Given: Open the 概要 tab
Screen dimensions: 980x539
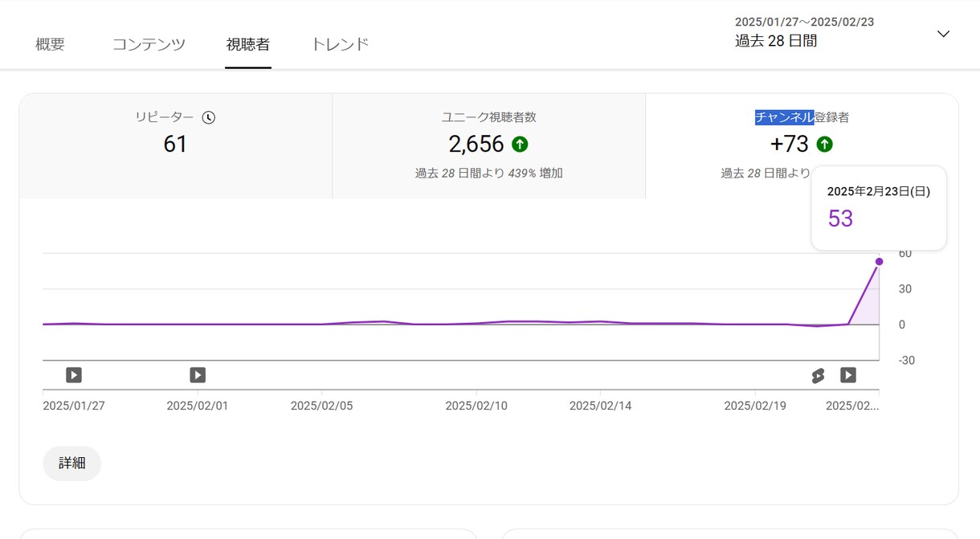Looking at the screenshot, I should pyautogui.click(x=50, y=44).
